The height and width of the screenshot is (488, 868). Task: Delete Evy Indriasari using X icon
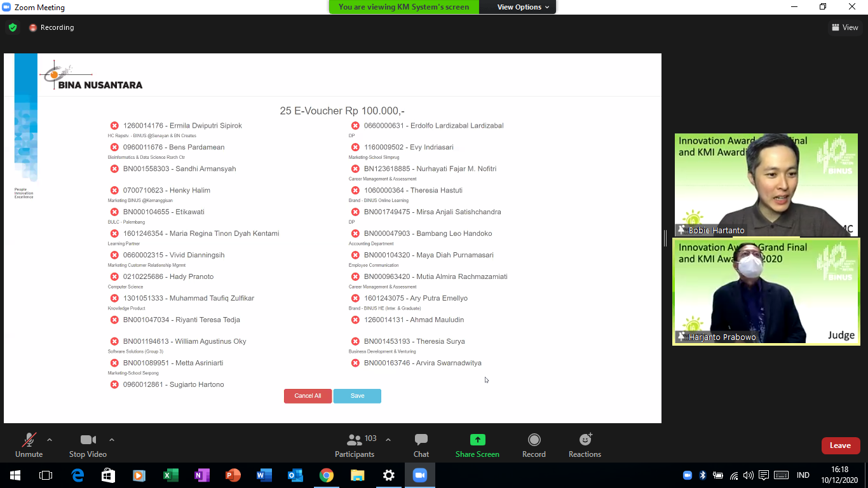coord(355,147)
